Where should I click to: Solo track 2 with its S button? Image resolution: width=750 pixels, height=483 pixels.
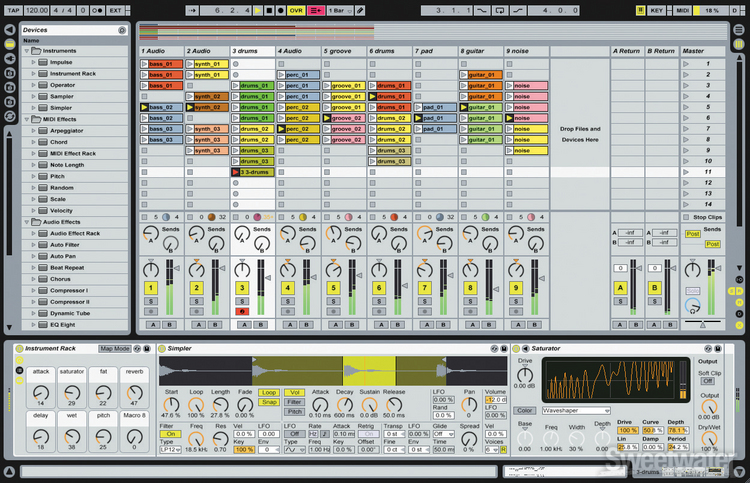coord(197,301)
